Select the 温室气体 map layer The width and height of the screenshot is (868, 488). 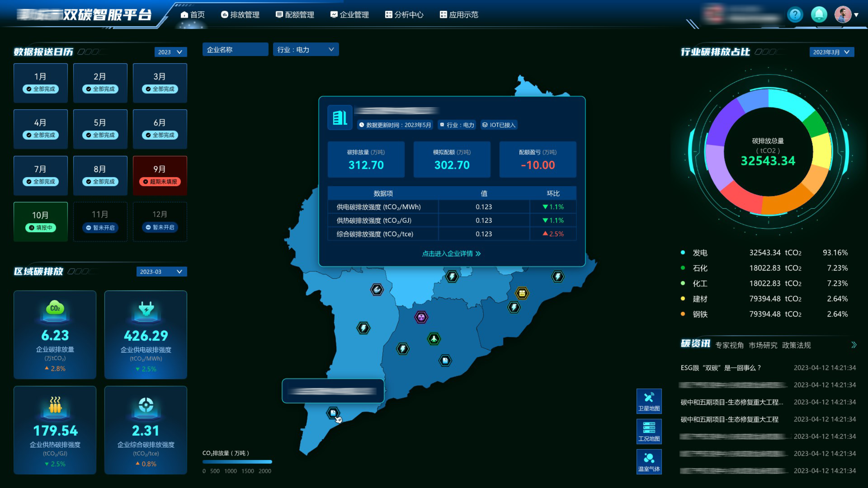649,461
